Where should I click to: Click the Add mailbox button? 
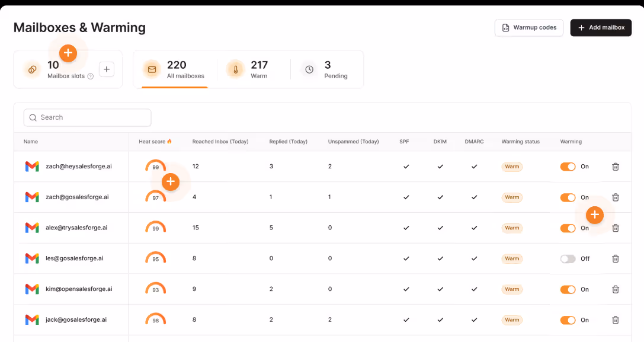pyautogui.click(x=601, y=27)
